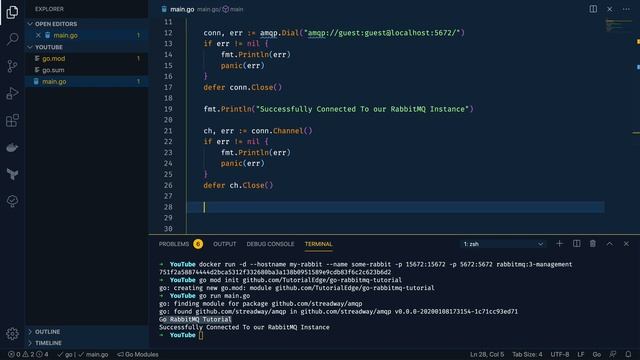
Task: Split the editor right
Action: (x=593, y=9)
